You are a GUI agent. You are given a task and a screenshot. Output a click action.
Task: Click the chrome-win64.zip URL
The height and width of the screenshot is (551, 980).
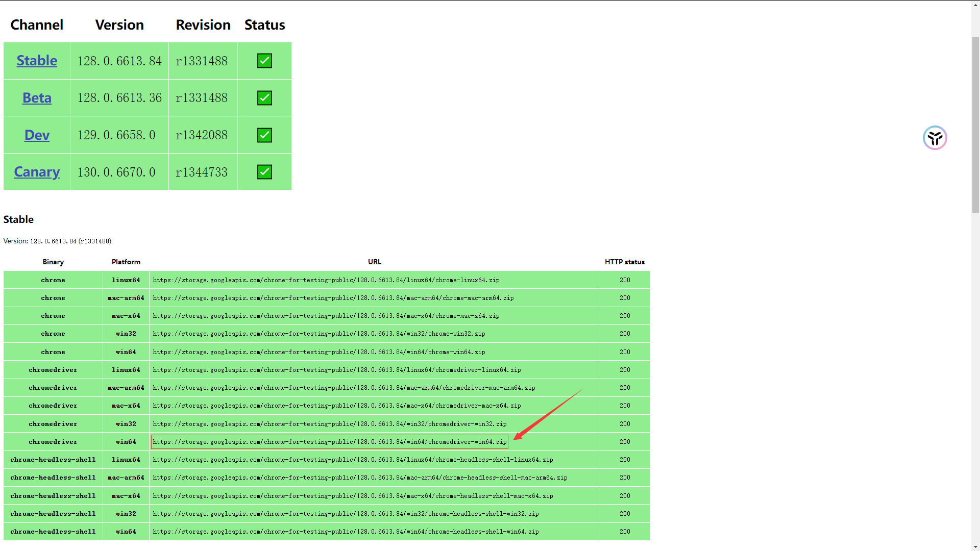pos(319,352)
